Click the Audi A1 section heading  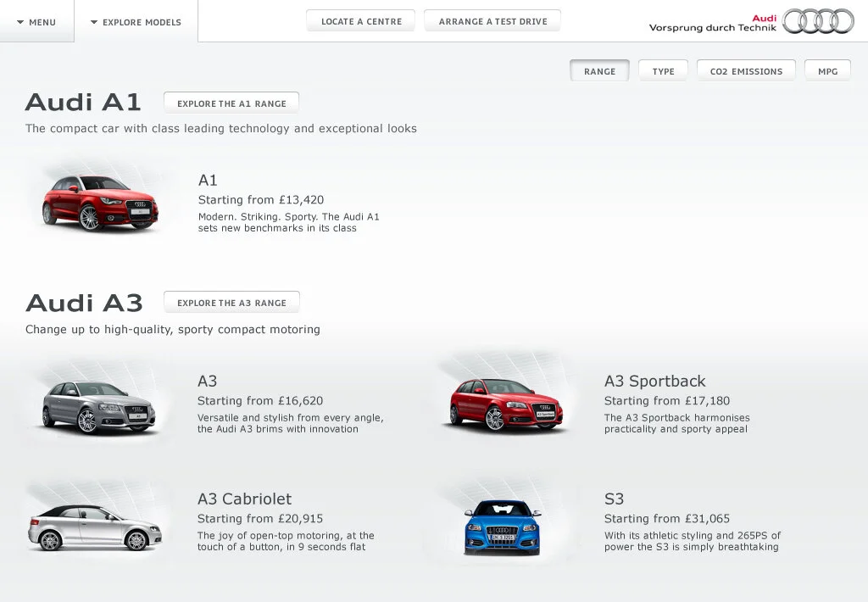(x=83, y=103)
